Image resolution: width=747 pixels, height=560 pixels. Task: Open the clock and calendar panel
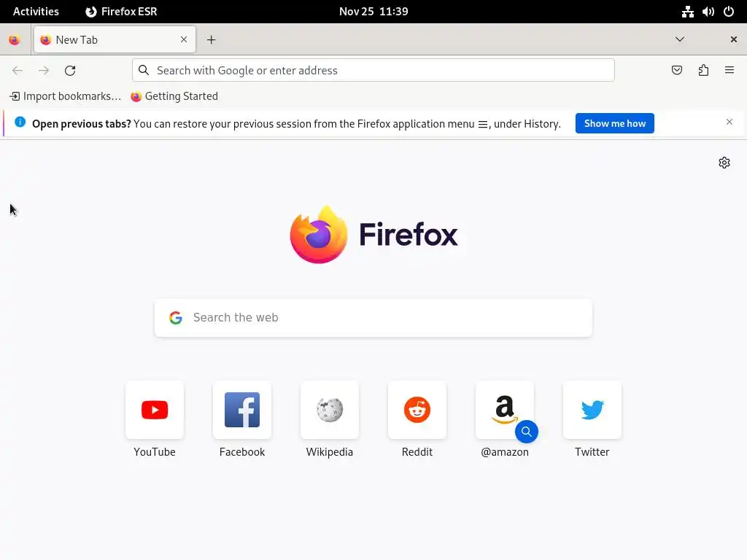(373, 12)
